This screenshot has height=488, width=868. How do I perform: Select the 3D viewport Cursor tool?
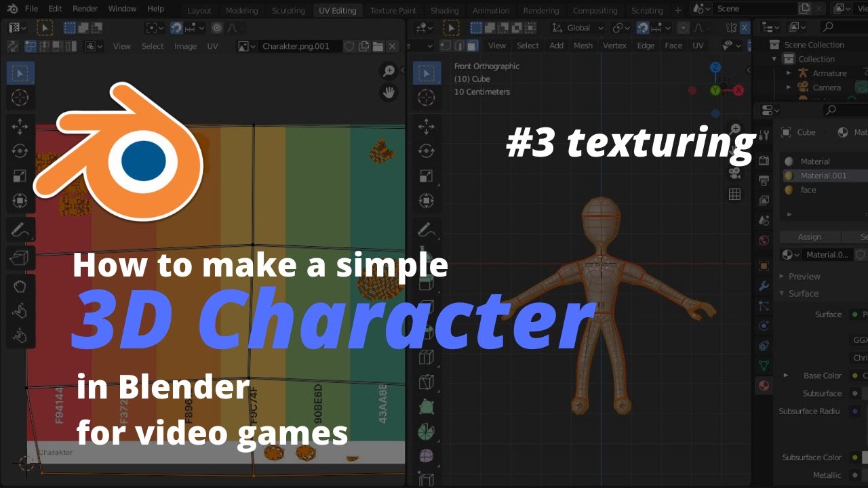pyautogui.click(x=427, y=98)
